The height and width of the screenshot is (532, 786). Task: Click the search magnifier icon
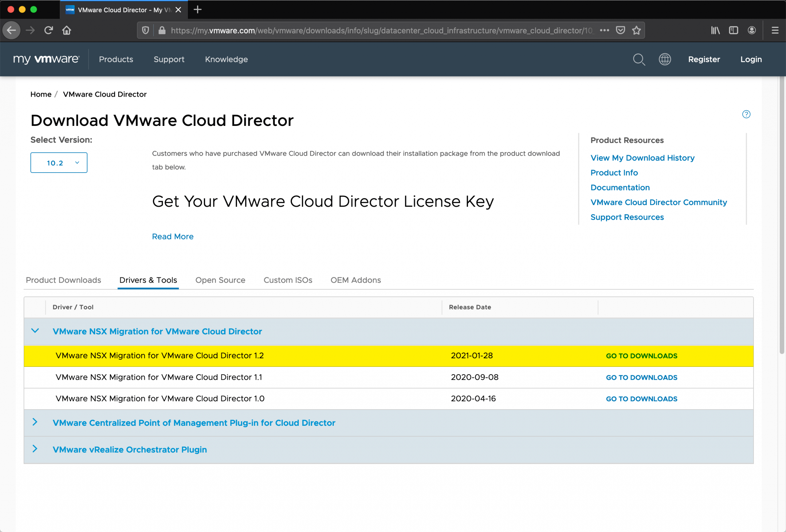639,60
